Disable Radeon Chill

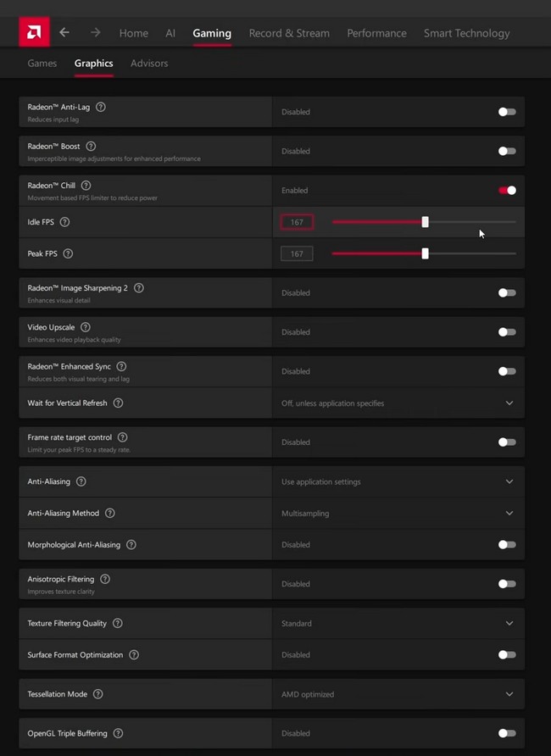click(507, 190)
